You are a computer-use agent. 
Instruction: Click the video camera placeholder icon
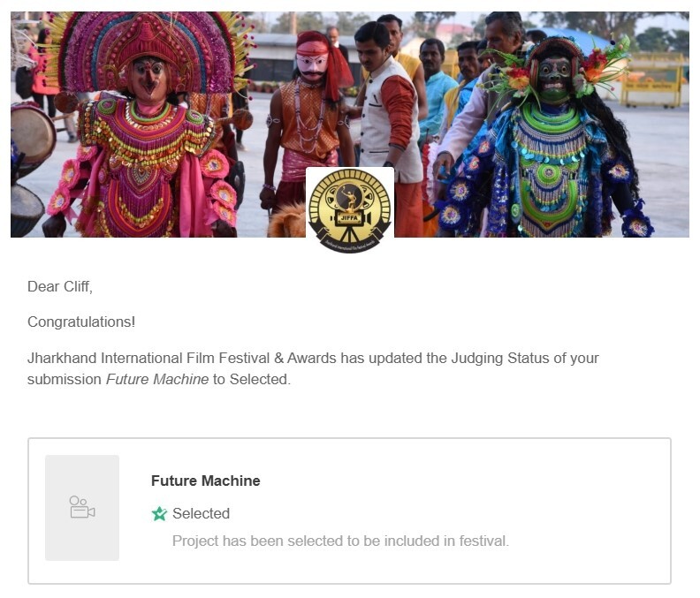[x=82, y=507]
